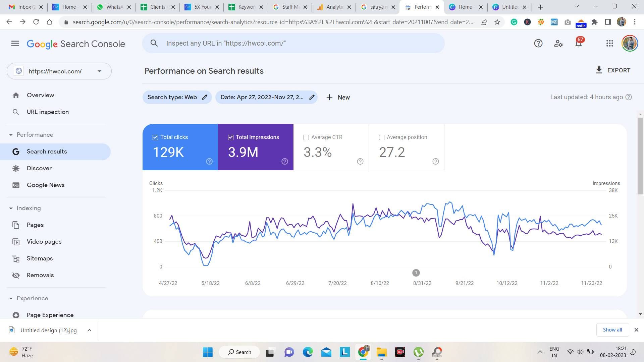
Task: Open property selector dropdown hwcol.com
Action: point(59,71)
